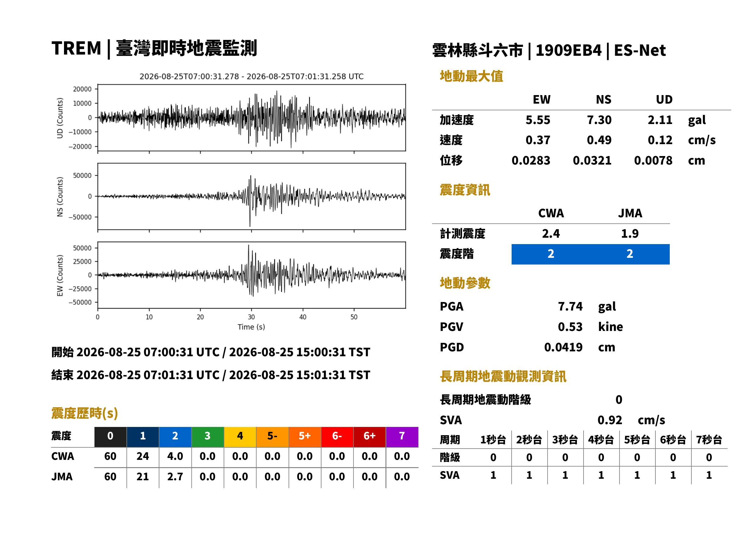Click the orange 5- intensity swatch

pyautogui.click(x=272, y=437)
